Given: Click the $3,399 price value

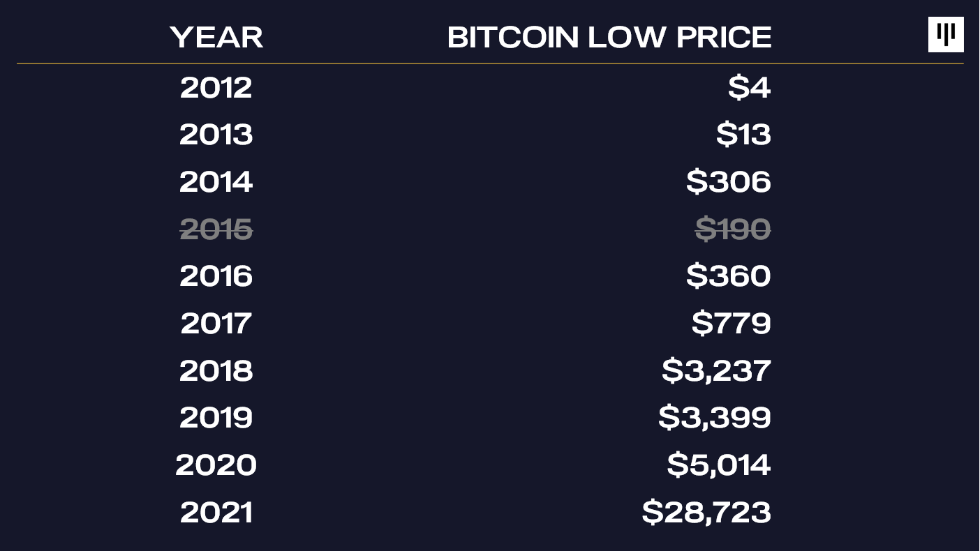Looking at the screenshot, I should [x=715, y=417].
